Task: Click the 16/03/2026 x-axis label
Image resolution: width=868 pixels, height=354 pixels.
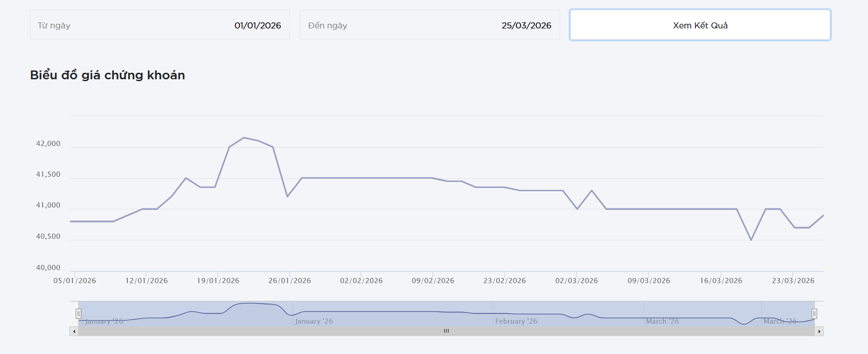Action: coord(721,281)
